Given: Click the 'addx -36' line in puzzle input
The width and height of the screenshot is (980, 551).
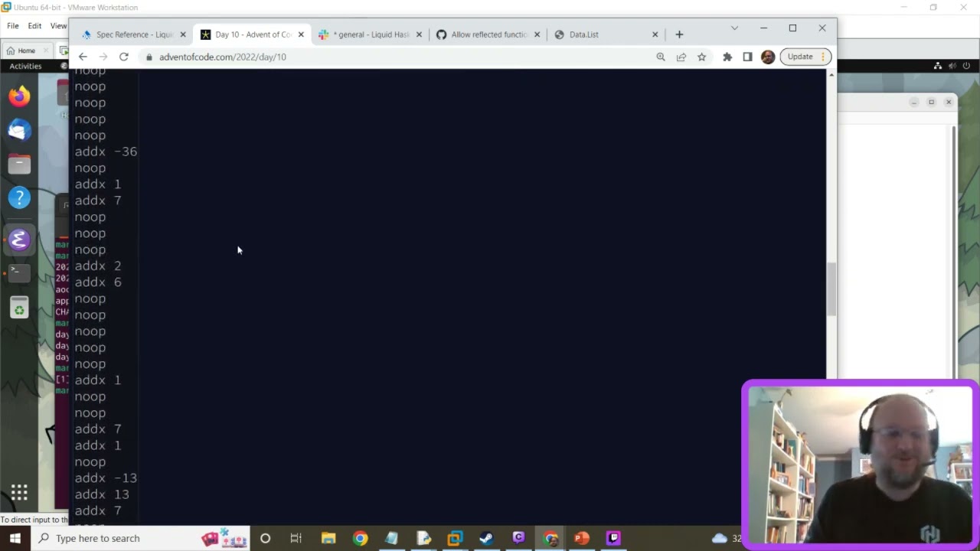Looking at the screenshot, I should pos(106,152).
